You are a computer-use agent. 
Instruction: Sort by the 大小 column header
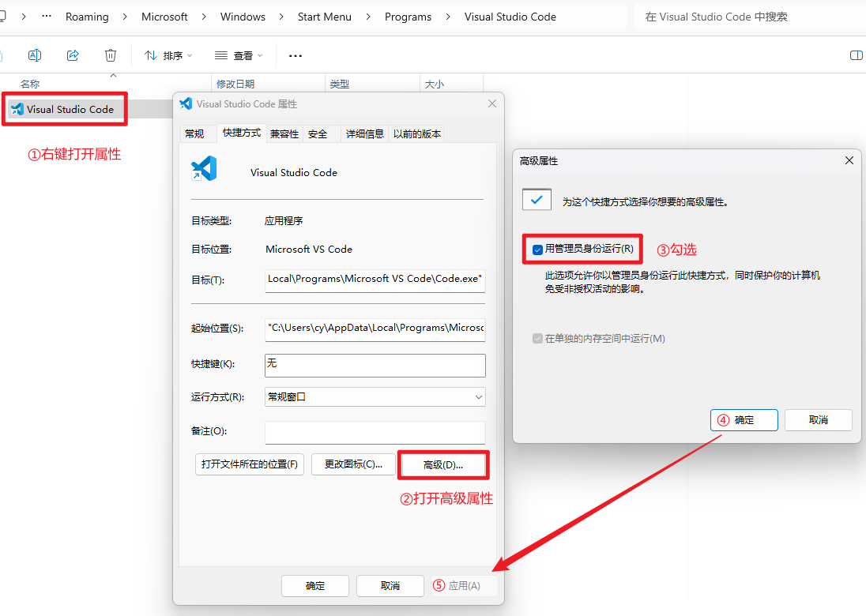[435, 84]
